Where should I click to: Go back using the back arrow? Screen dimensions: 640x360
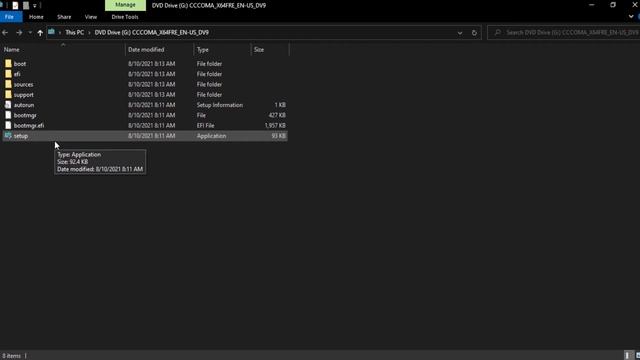pos(5,33)
